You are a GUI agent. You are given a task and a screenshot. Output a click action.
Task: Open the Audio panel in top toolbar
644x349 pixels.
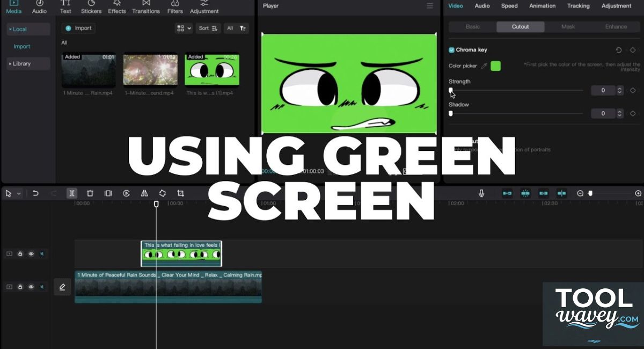pyautogui.click(x=39, y=7)
